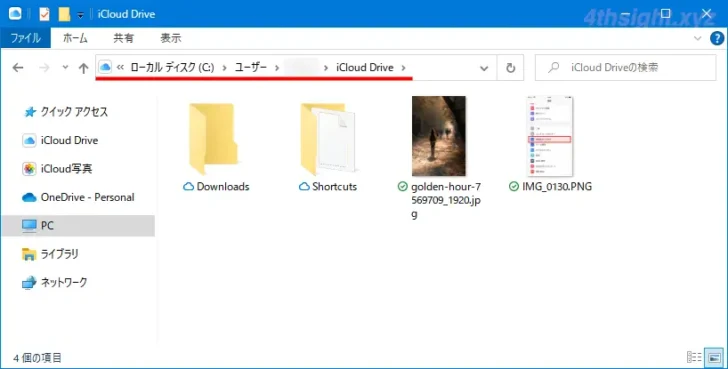This screenshot has width=728, height=369.
Task: Click the iCloud Driveの検索 search field
Action: [625, 68]
